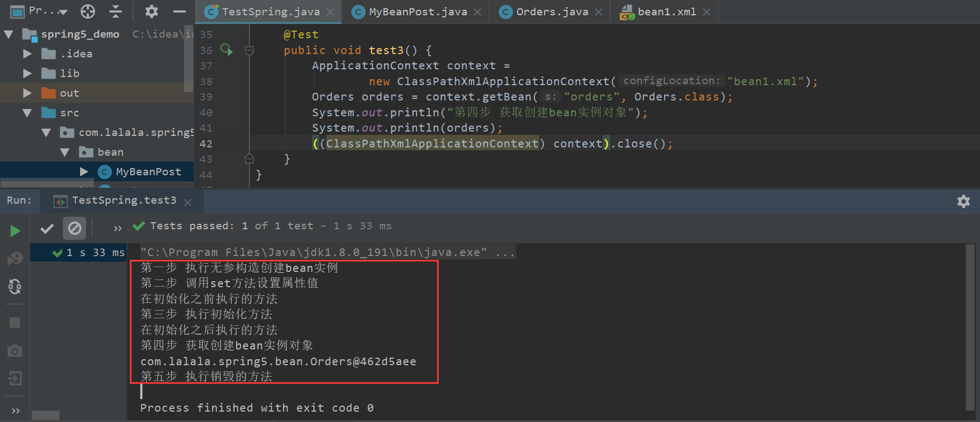
Task: Expand the lib folder
Action: coord(27,73)
